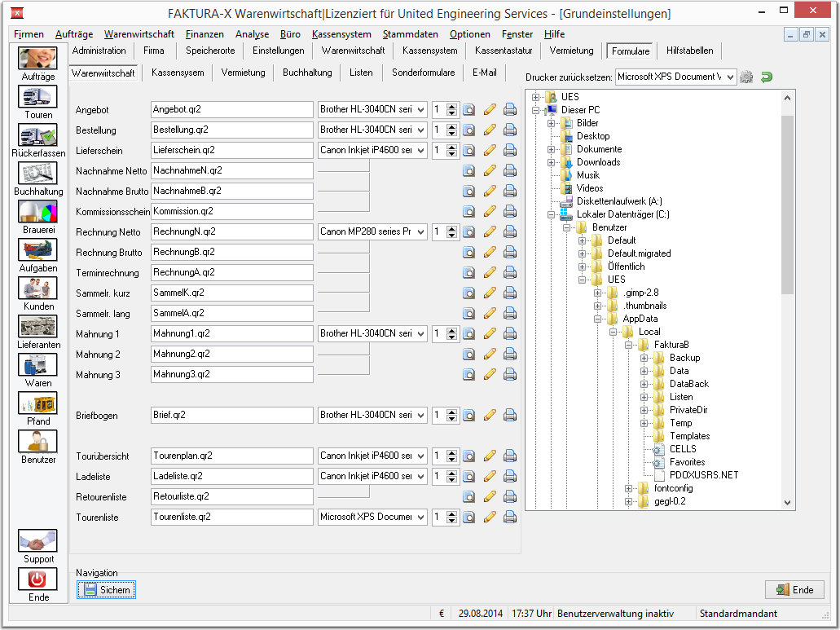Open the Kunden sidebar icon
Viewport: 840px width, 630px height.
tap(37, 289)
